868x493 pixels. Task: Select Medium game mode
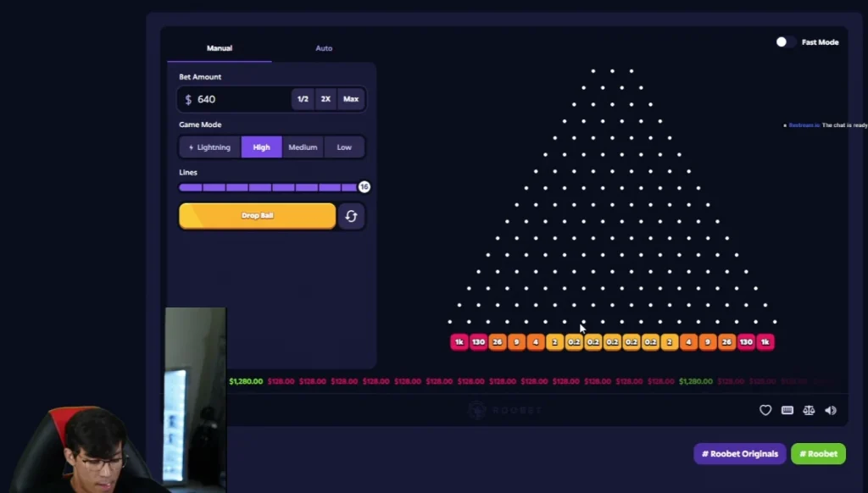(303, 147)
